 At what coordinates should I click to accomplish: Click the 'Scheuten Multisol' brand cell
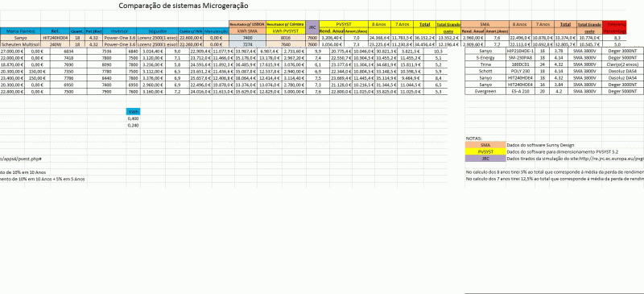(21, 44)
